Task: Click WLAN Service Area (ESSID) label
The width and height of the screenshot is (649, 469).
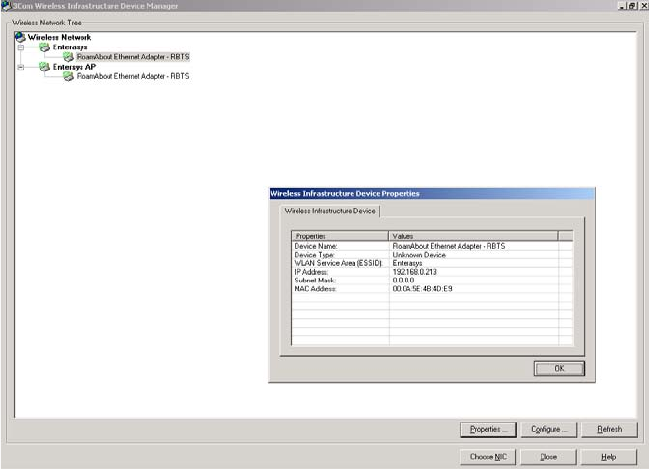Action: pyautogui.click(x=339, y=263)
